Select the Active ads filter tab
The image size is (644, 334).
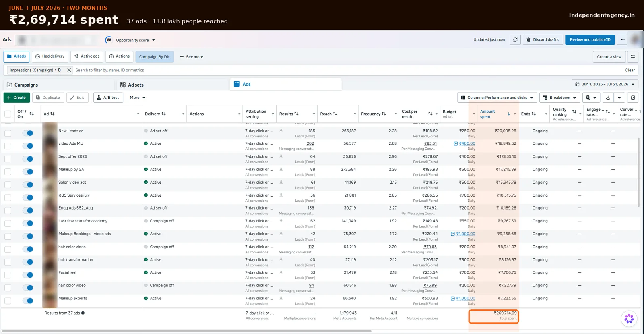pos(87,56)
